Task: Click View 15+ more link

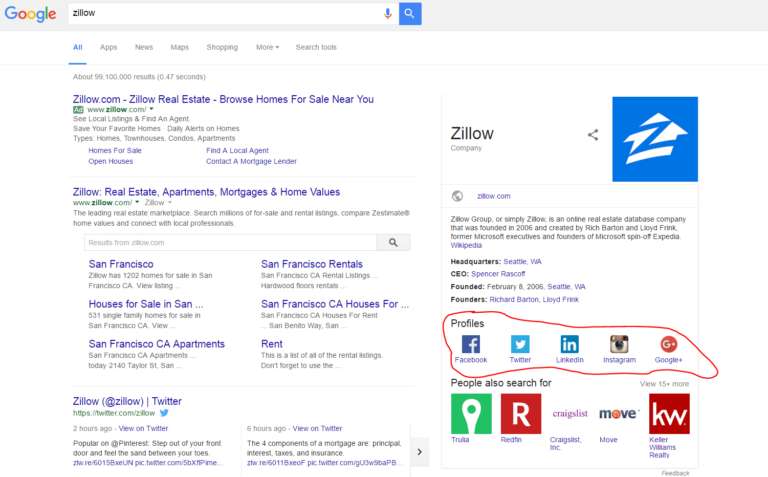Action: (x=664, y=384)
